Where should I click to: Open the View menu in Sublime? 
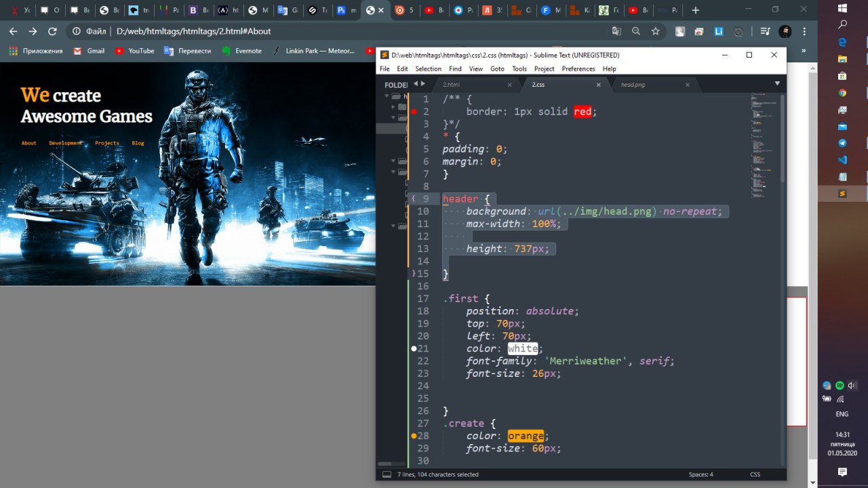tap(476, 68)
